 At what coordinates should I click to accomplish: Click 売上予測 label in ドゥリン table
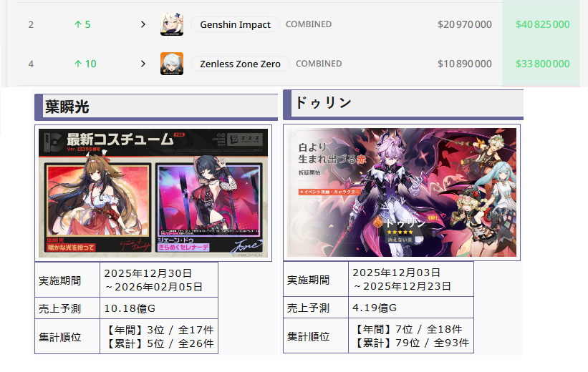[308, 308]
